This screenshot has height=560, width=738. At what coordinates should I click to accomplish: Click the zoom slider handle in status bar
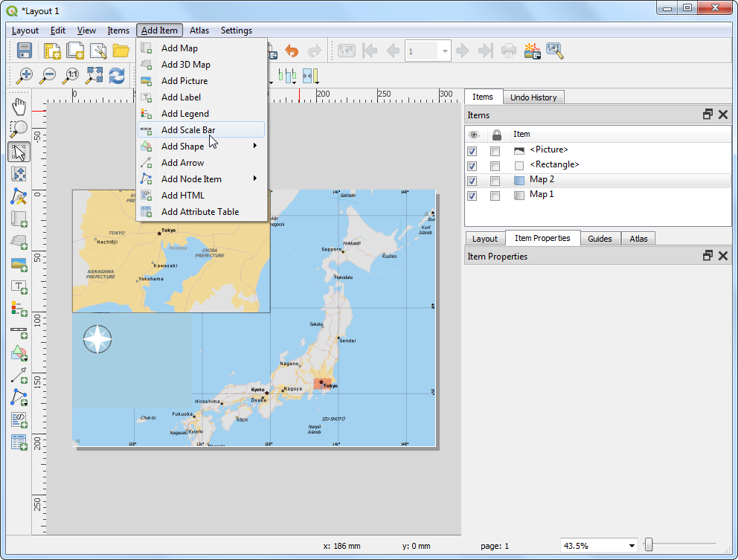pyautogui.click(x=649, y=546)
